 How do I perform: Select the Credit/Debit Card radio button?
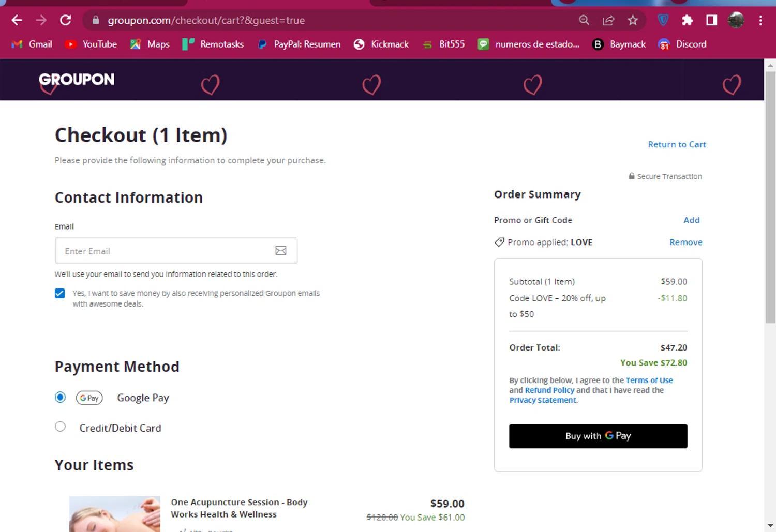(60, 427)
